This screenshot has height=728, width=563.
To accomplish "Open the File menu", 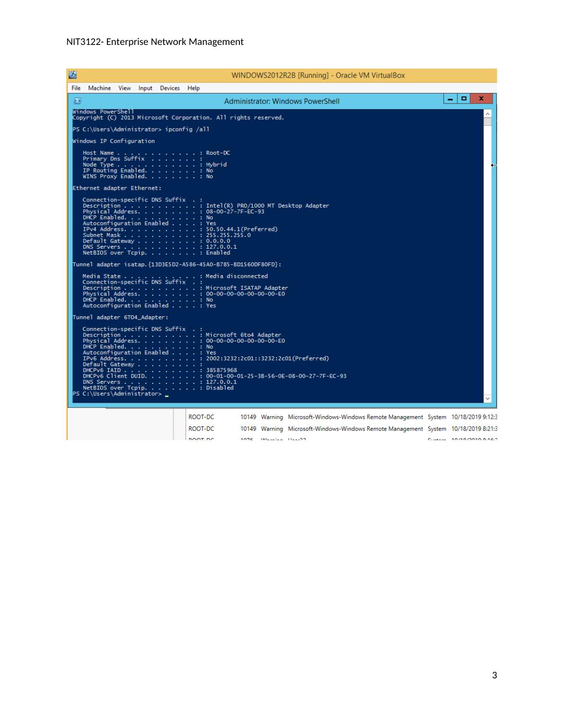I will point(76,88).
